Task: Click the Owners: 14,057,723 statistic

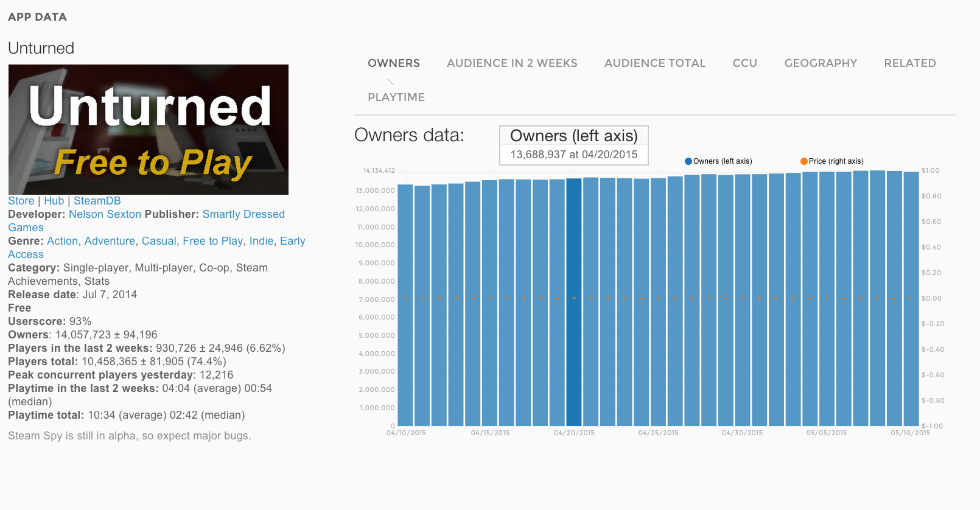Action: [82, 335]
